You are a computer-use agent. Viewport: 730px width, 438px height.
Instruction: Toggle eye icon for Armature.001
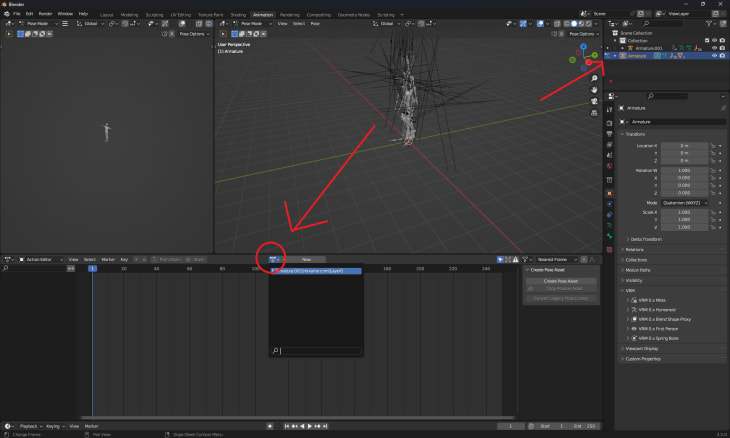tap(714, 48)
